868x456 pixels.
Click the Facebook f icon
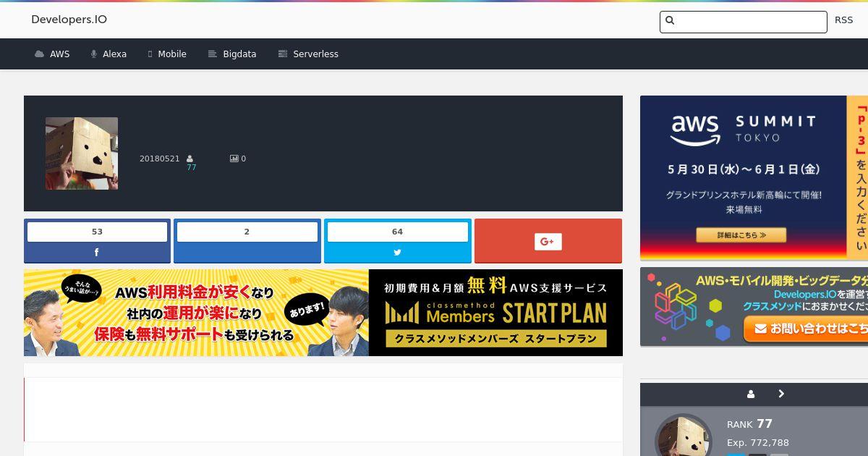tap(96, 253)
